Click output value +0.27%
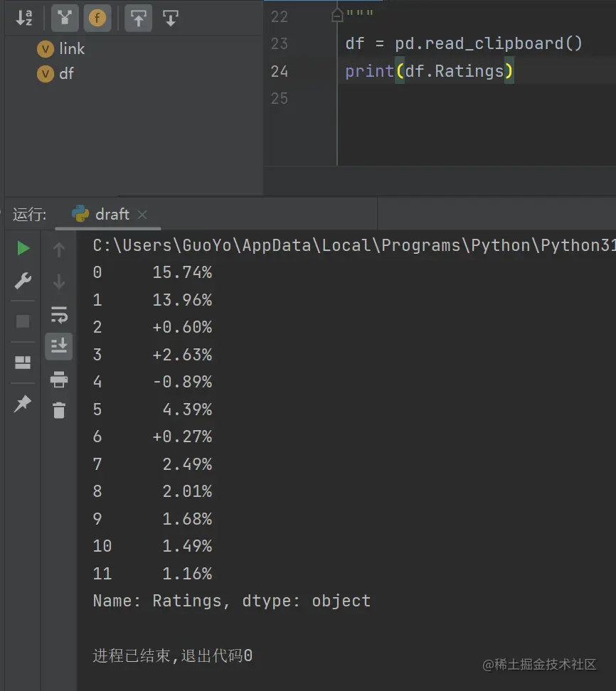The image size is (616, 691). coord(183,436)
